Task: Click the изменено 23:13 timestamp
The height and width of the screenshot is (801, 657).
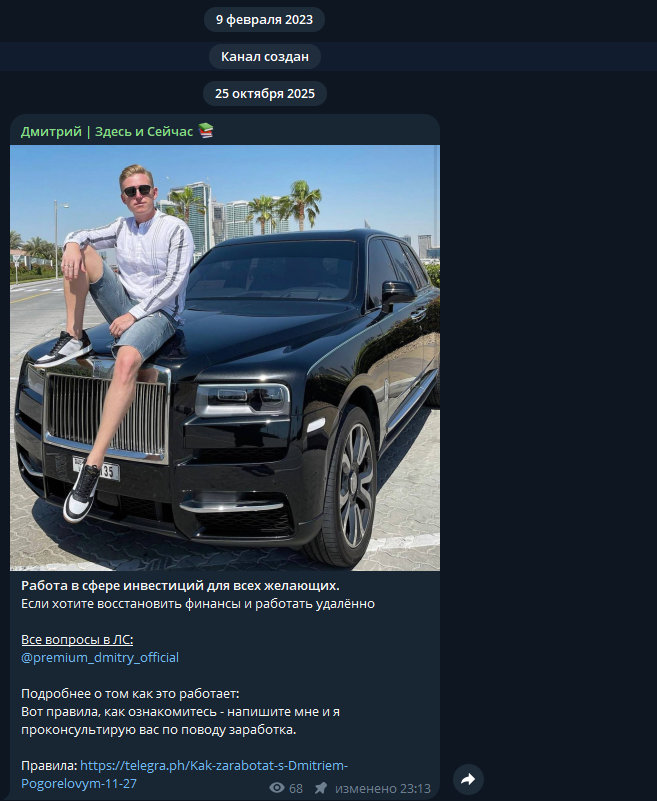Action: pos(383,789)
